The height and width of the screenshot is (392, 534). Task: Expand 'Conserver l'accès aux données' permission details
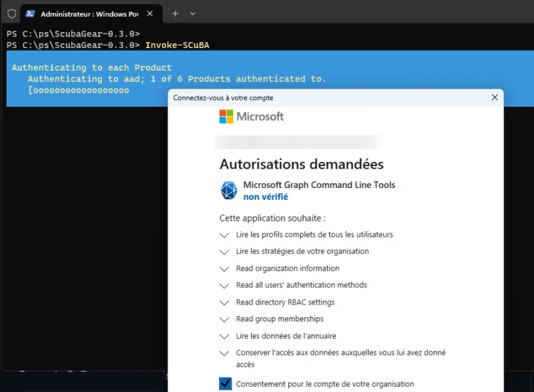[x=224, y=354]
